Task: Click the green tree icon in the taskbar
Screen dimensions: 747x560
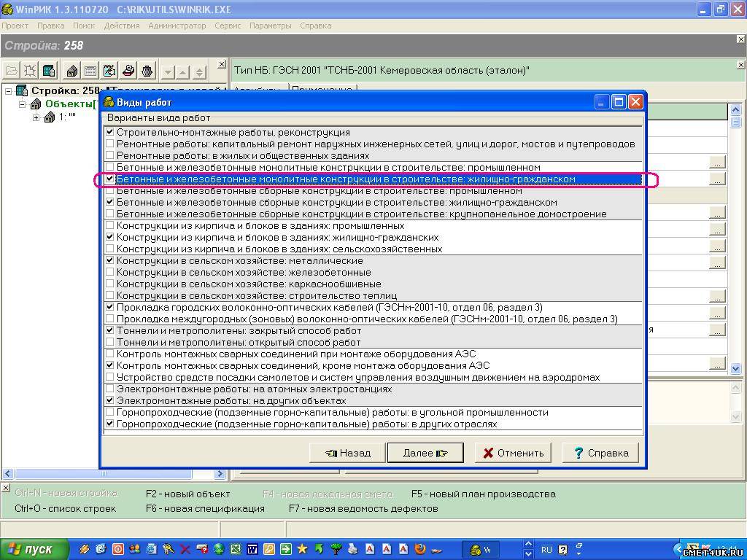Action: pyautogui.click(x=336, y=549)
